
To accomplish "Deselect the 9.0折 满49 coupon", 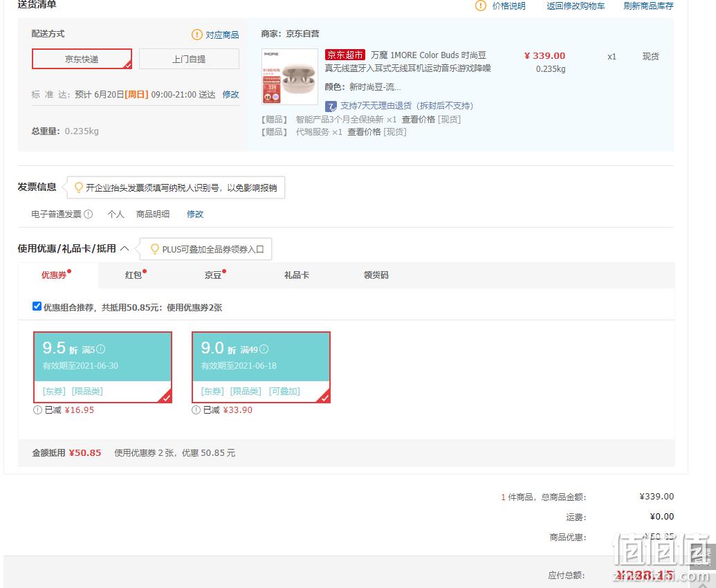I will click(x=261, y=367).
